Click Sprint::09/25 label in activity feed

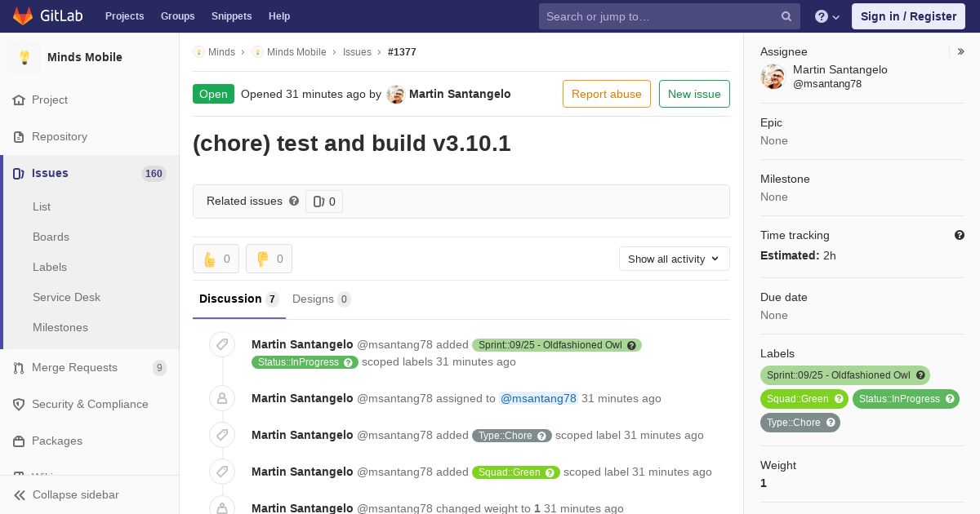[x=557, y=345]
